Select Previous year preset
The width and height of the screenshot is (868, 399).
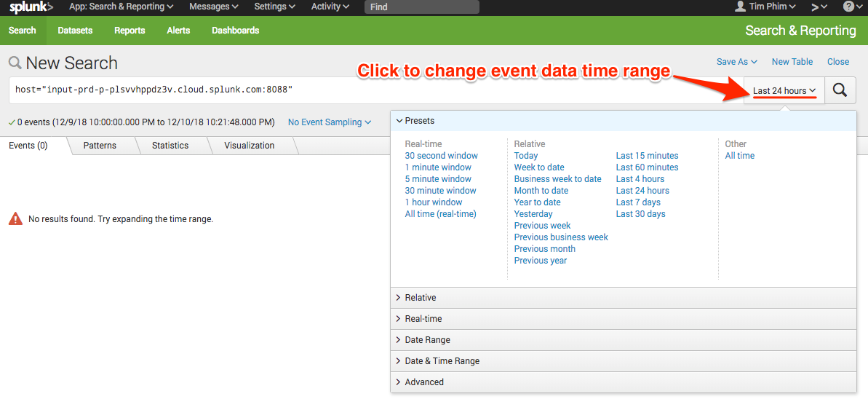(541, 261)
